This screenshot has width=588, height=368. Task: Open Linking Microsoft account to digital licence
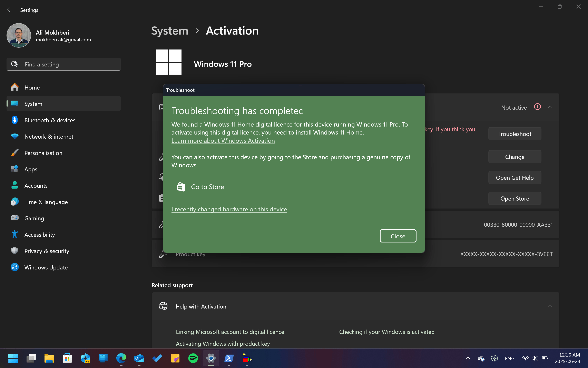pyautogui.click(x=230, y=332)
